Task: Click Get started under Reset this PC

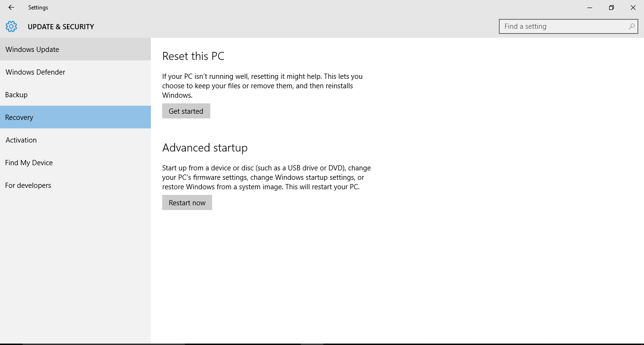Action: [x=186, y=111]
